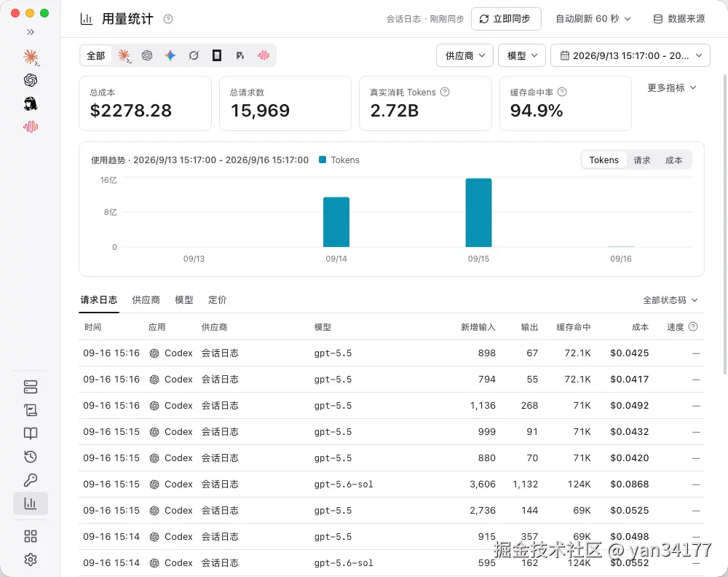Filter by the black rectangle app icon

217,56
